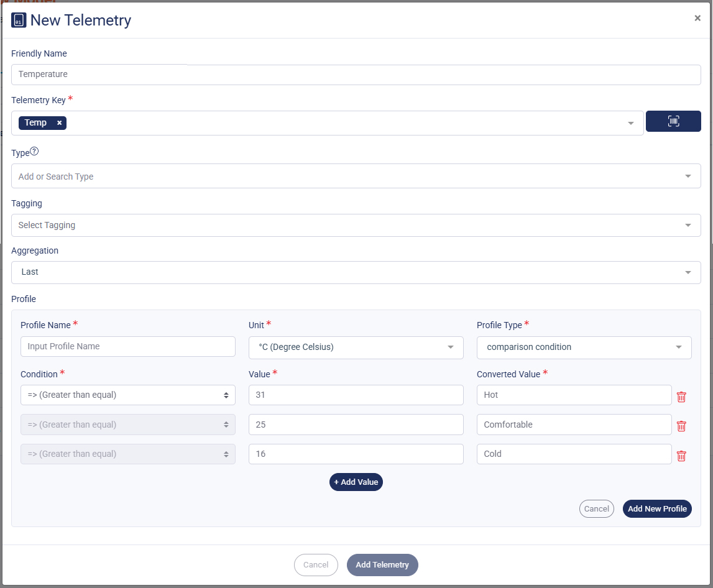
Task: Cancel the profile editing section
Action: pyautogui.click(x=596, y=508)
